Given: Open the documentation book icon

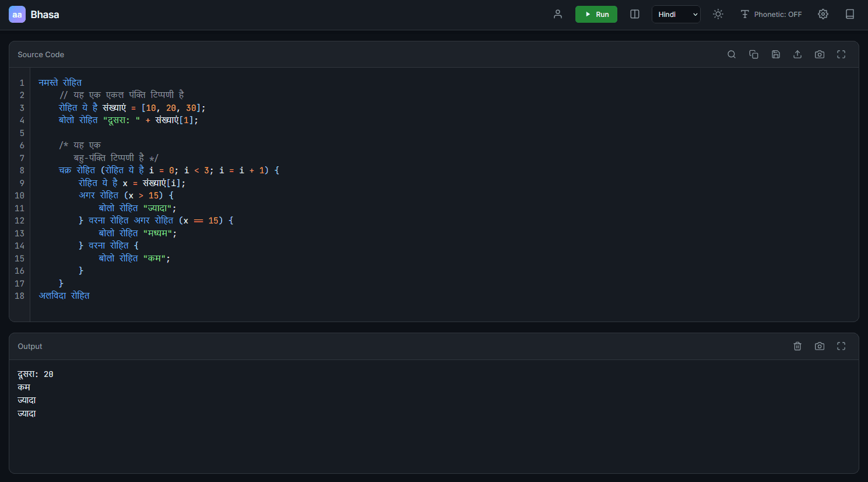Looking at the screenshot, I should [850, 13].
